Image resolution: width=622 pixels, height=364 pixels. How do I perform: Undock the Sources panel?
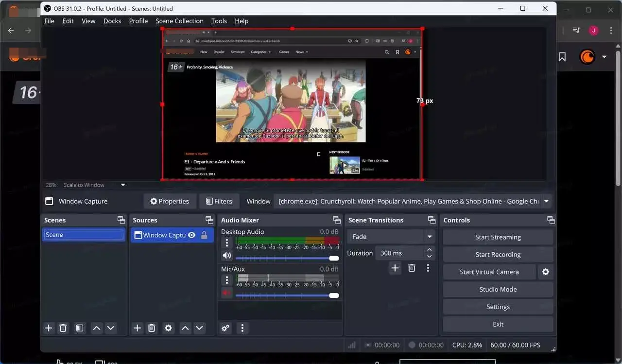(x=209, y=220)
